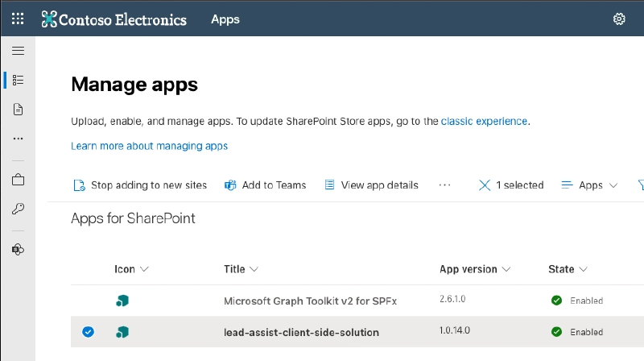Select the Manage apps list icon in sidebar
This screenshot has height=361, width=644.
coord(18,80)
